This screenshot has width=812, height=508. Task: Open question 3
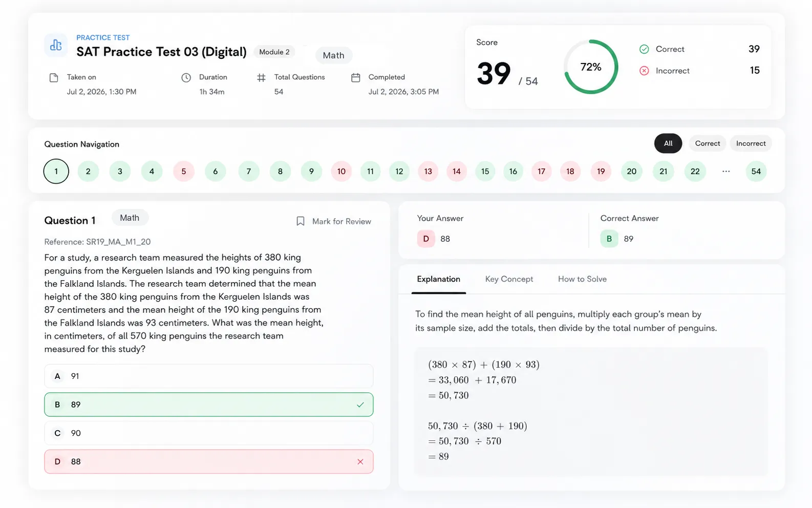[120, 171]
